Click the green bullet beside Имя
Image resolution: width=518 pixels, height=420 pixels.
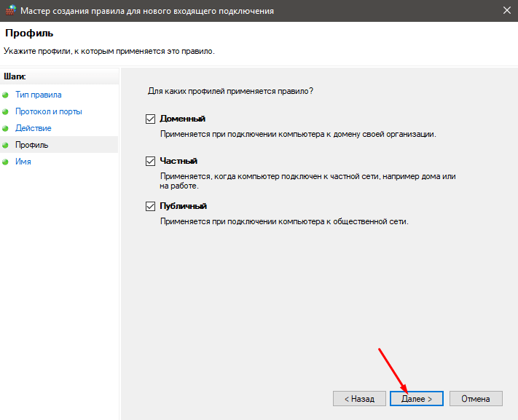click(x=5, y=162)
